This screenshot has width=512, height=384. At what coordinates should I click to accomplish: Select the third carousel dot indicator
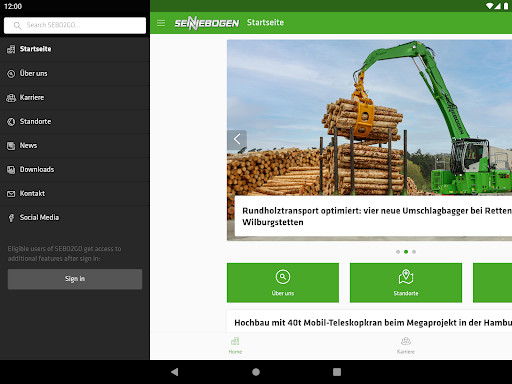(x=414, y=252)
